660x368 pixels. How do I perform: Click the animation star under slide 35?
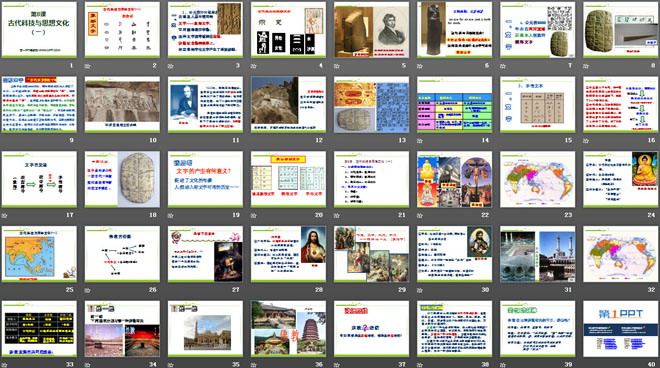point(170,365)
